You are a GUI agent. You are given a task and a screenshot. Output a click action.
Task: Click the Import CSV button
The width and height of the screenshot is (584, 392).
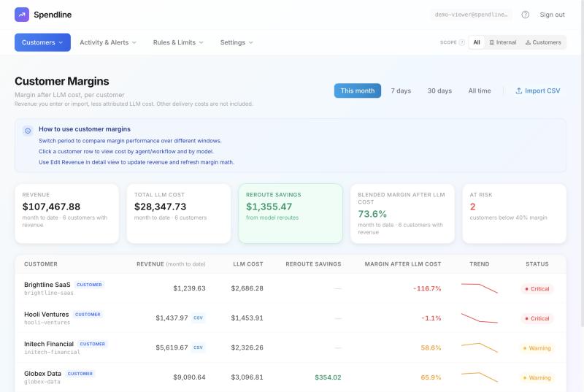point(537,91)
